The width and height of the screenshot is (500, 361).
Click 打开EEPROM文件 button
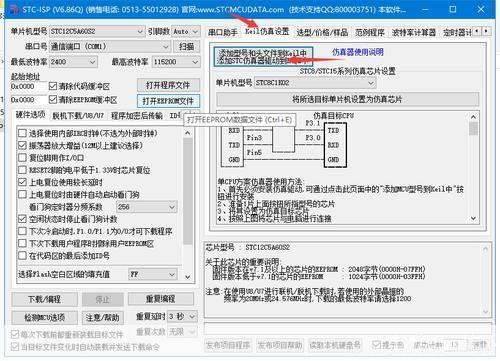click(168, 101)
